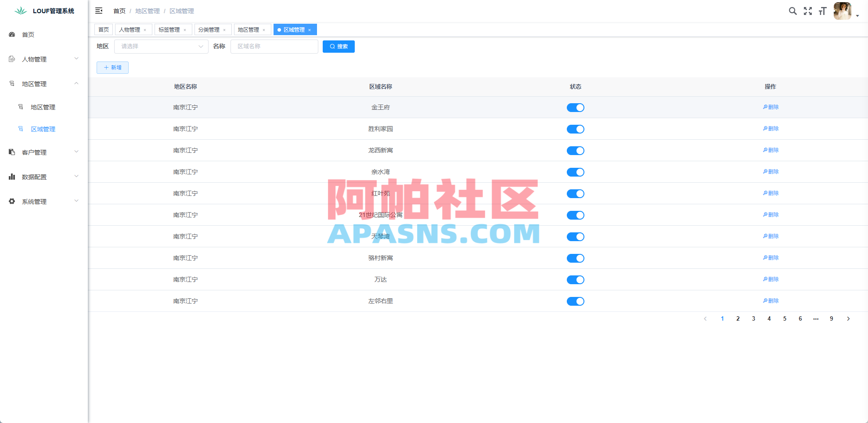Open the header search icon
This screenshot has width=868, height=423.
tap(792, 11)
